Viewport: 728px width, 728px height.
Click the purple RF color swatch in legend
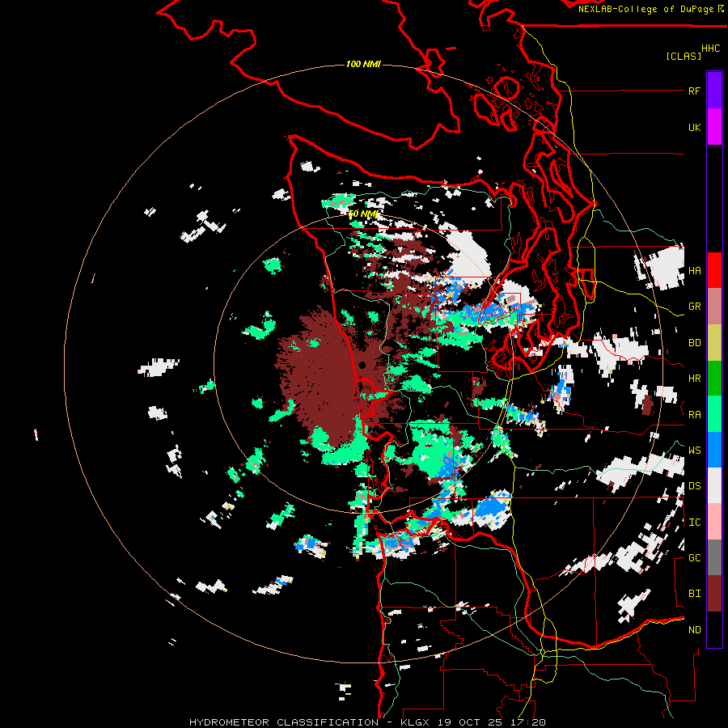[714, 91]
